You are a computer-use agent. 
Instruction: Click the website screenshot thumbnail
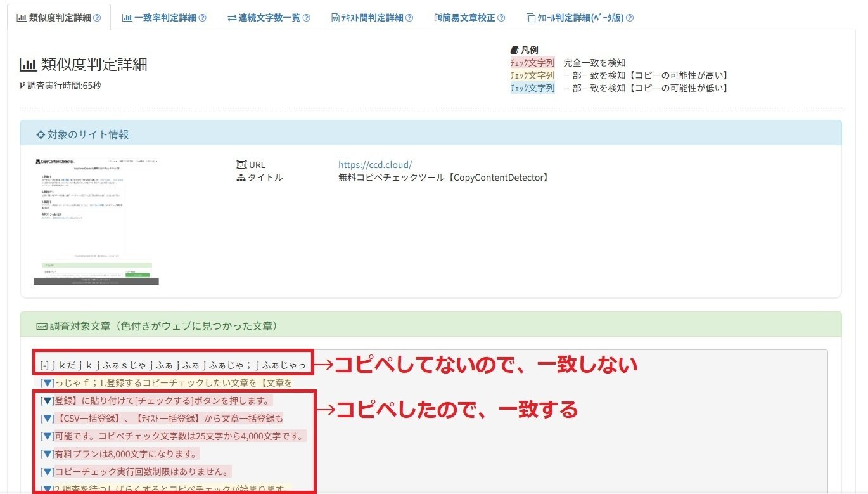[x=96, y=221]
